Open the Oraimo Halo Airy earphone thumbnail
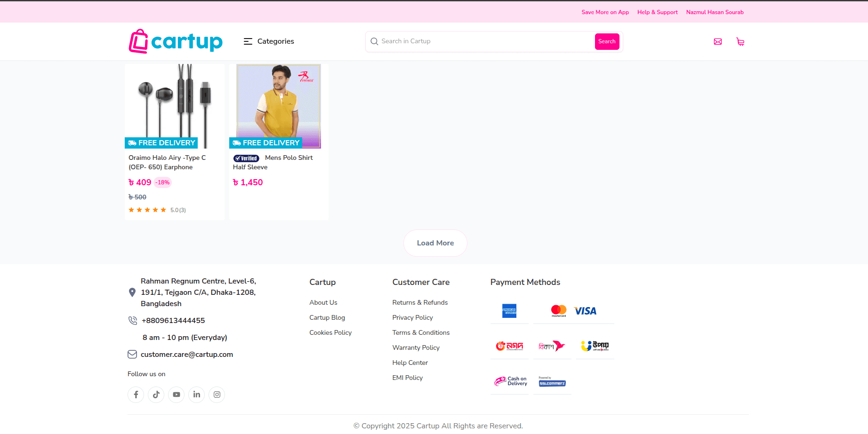This screenshot has height=434, width=868. 175,106
